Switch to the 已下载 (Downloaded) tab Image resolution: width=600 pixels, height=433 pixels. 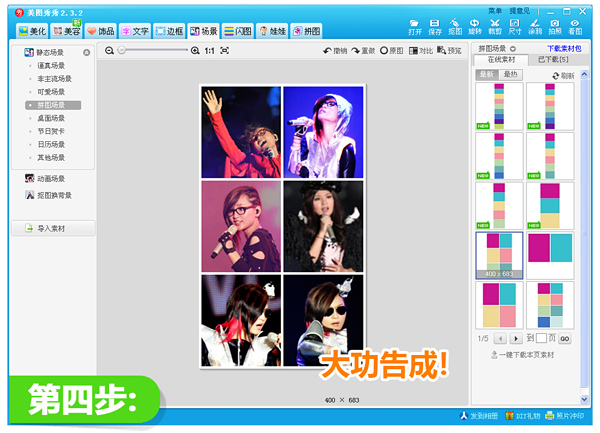[552, 61]
